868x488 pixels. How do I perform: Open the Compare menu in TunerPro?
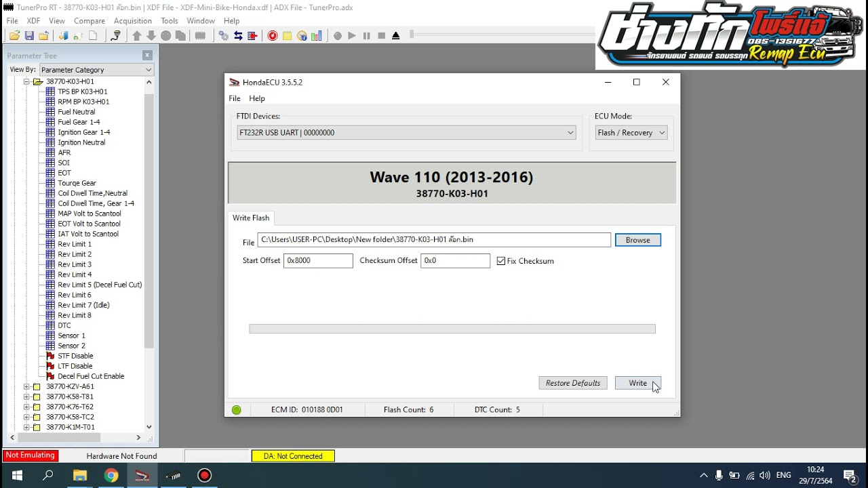click(90, 21)
